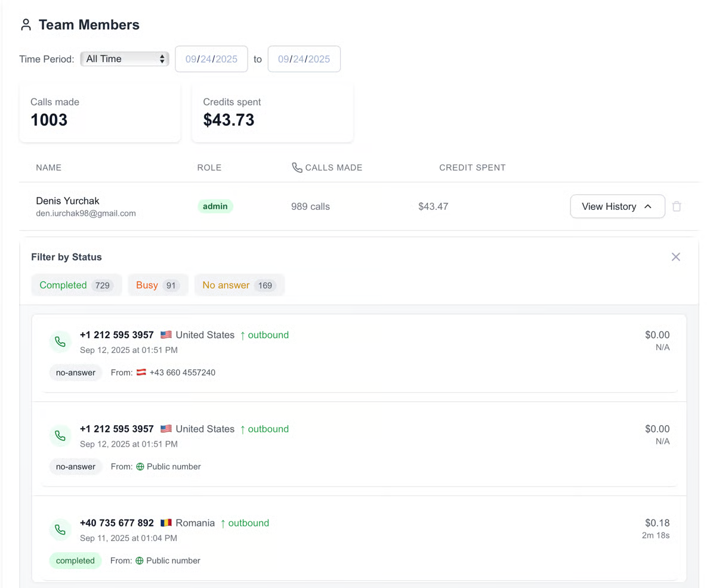Image resolution: width=716 pixels, height=588 pixels.
Task: Delete team member Denis Yurchak trash icon
Action: point(676,206)
